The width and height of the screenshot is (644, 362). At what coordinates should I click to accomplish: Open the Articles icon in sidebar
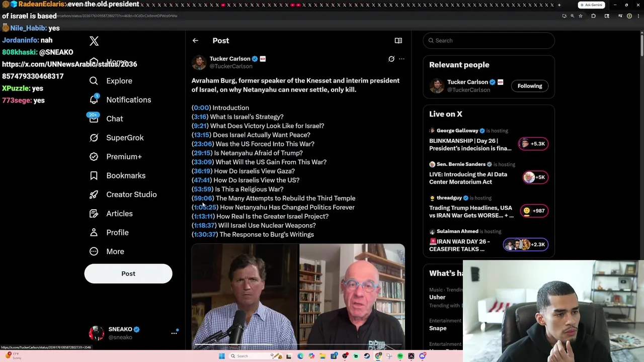(94, 214)
